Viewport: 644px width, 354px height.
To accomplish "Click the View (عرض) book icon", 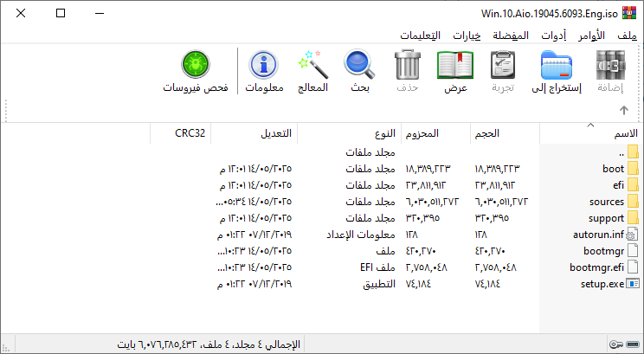I will (x=455, y=65).
